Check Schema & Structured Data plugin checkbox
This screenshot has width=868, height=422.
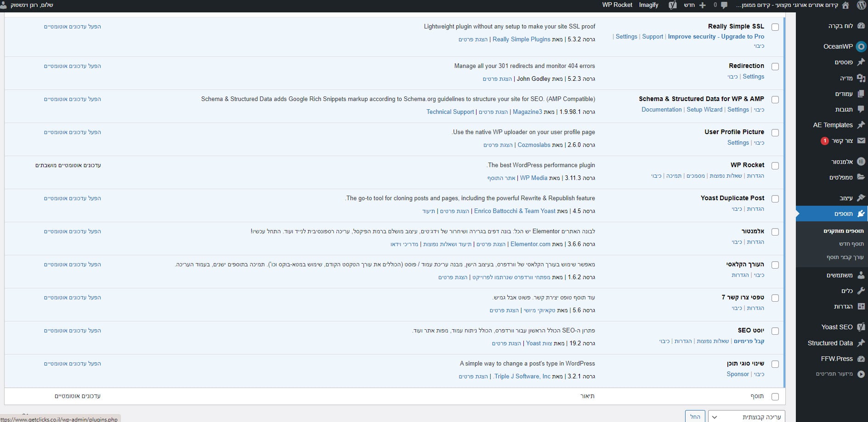click(775, 100)
